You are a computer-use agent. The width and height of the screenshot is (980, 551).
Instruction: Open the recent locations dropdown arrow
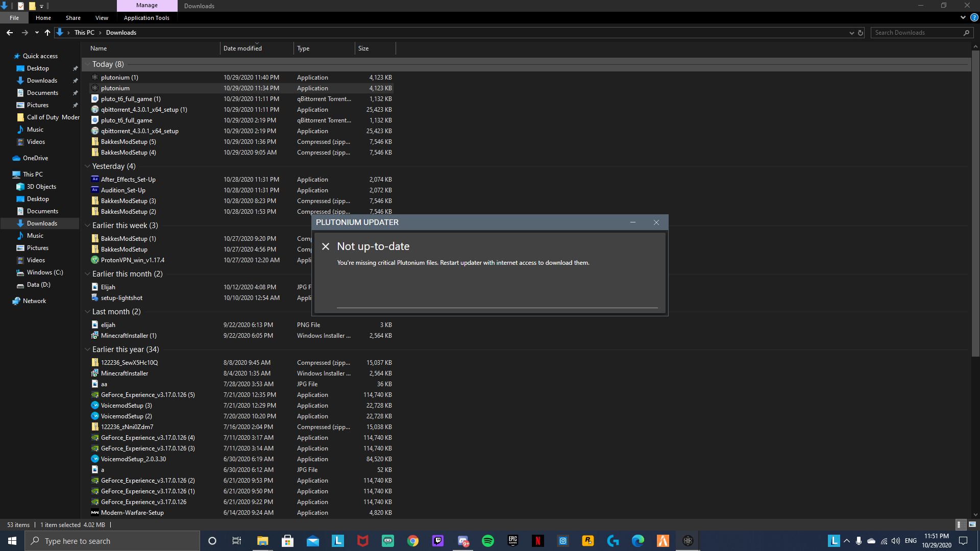[37, 33]
